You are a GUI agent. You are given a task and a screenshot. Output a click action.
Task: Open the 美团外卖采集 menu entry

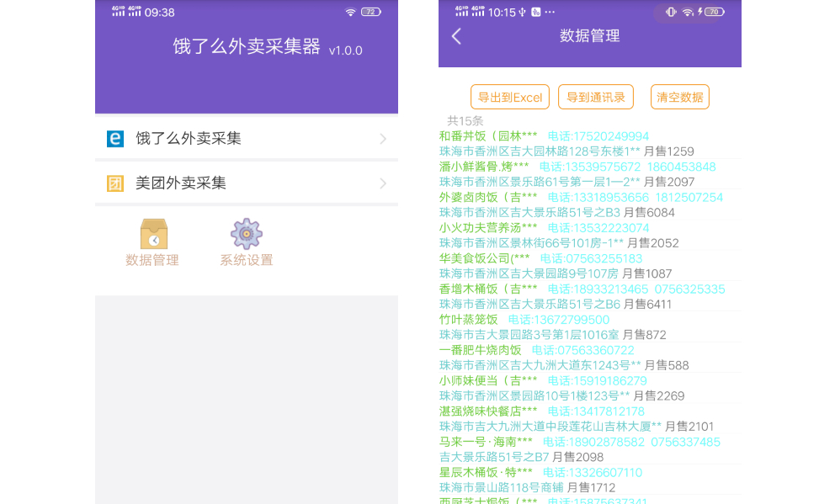(x=247, y=183)
